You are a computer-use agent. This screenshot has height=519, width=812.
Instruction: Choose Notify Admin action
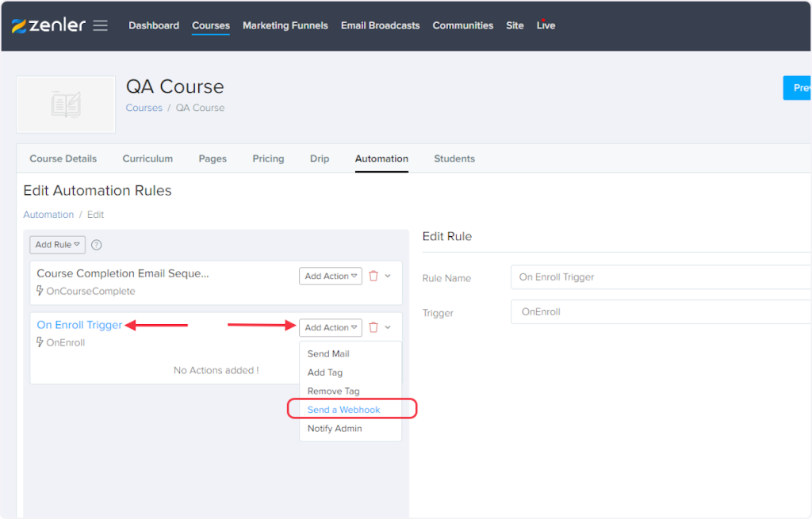(335, 428)
